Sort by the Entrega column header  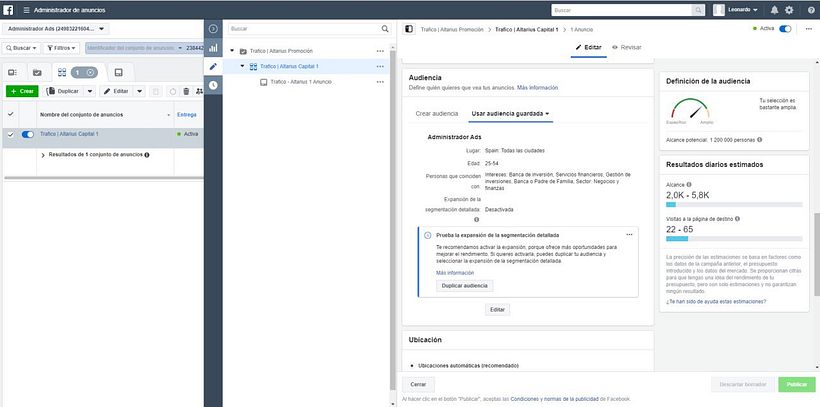(x=187, y=115)
